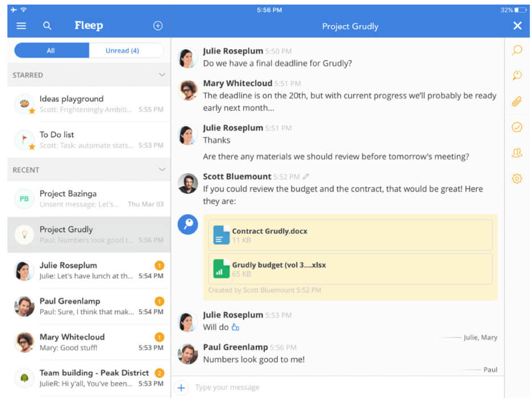532x408 pixels.
Task: Click the 5:56 PM status bar clock
Action: tap(269, 10)
